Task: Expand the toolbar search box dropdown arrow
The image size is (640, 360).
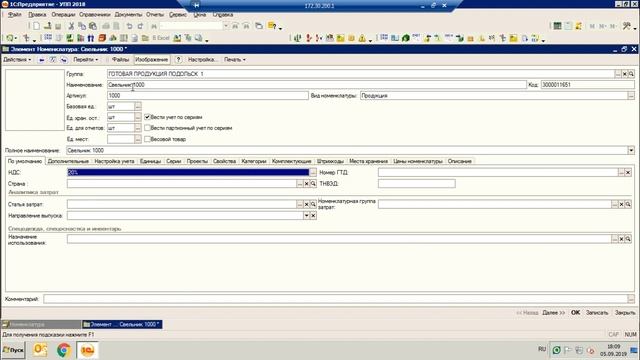Action: pos(225,26)
